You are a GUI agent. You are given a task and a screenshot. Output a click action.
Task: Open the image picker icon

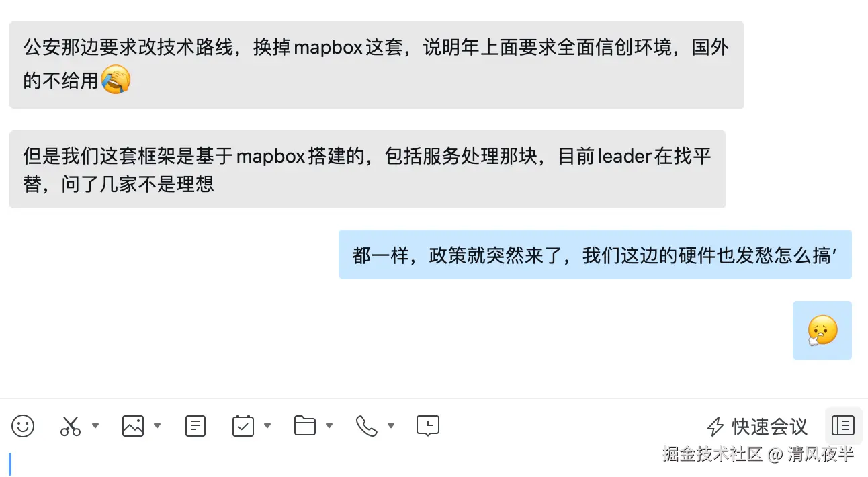[133, 425]
